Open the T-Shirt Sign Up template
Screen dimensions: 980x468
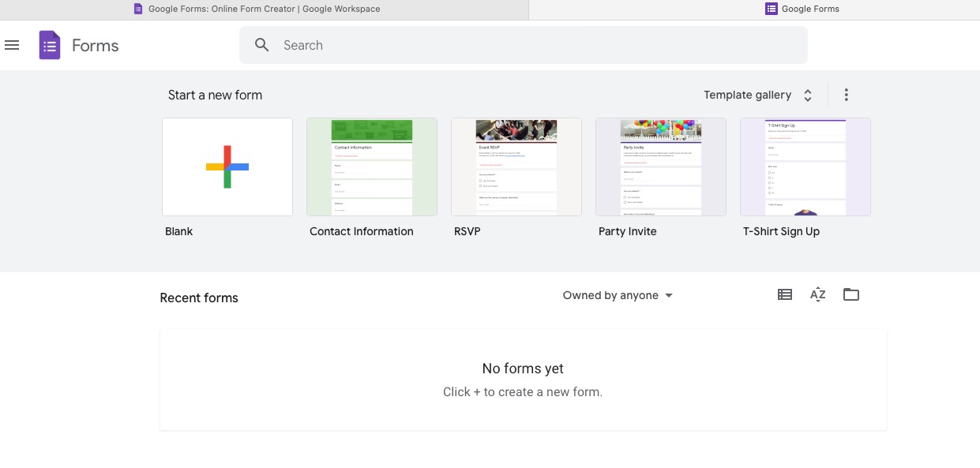pos(805,167)
